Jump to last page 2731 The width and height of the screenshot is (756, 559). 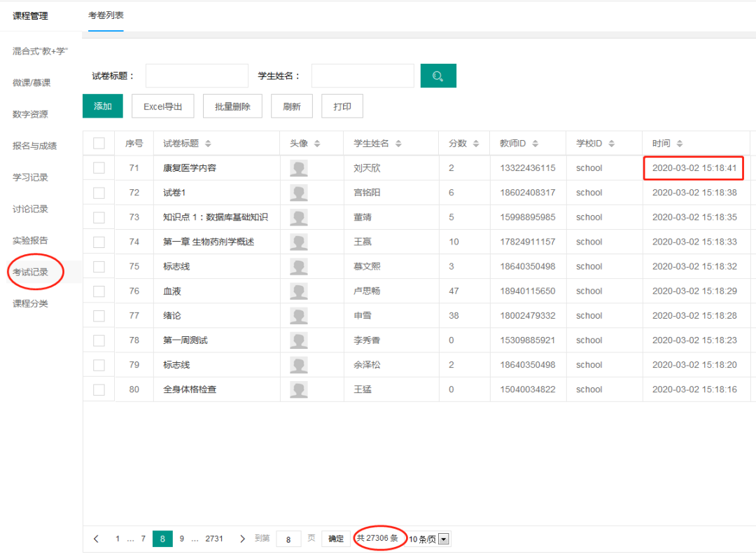click(214, 539)
